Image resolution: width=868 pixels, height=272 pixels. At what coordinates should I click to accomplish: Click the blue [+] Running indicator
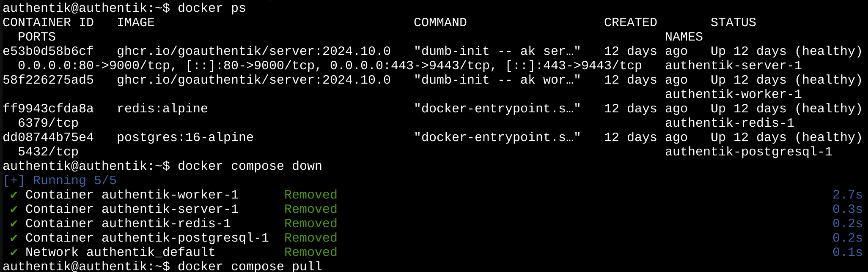(x=60, y=180)
